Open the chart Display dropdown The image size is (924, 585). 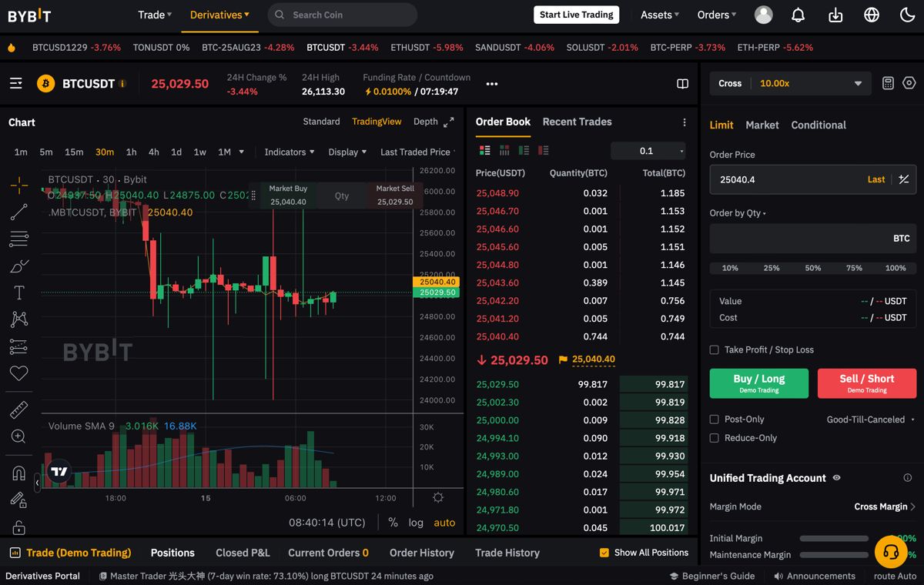347,152
